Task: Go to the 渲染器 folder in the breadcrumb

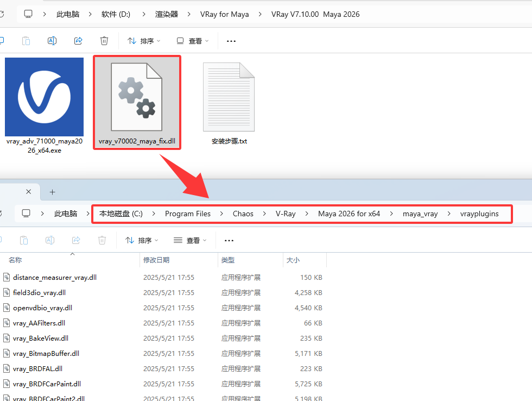Action: [x=167, y=14]
